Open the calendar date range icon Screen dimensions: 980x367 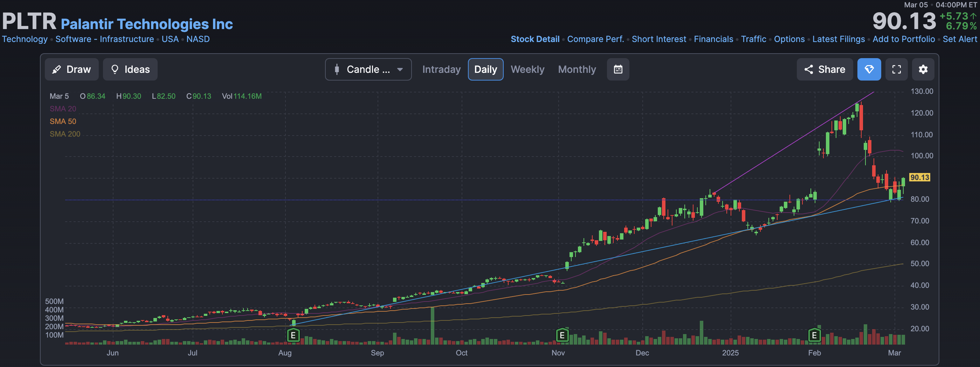pos(618,69)
